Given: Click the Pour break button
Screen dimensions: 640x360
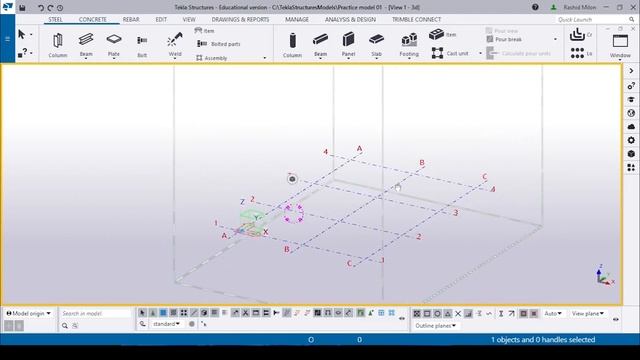Looking at the screenshot, I should (504, 39).
